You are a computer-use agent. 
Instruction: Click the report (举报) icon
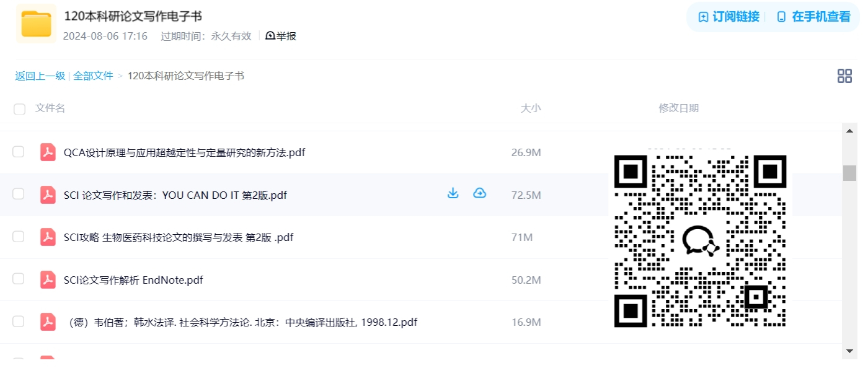(x=270, y=36)
